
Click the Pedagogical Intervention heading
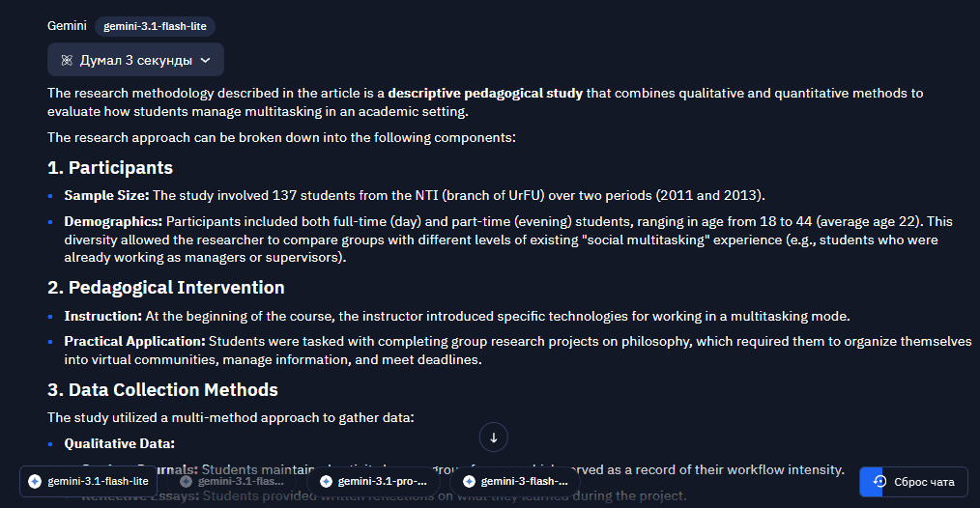coord(165,288)
